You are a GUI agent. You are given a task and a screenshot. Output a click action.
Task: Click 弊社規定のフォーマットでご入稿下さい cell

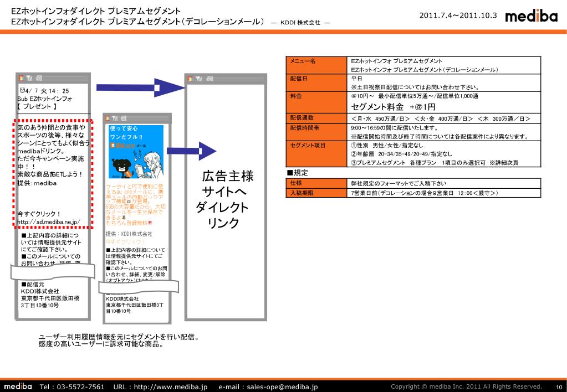point(399,183)
